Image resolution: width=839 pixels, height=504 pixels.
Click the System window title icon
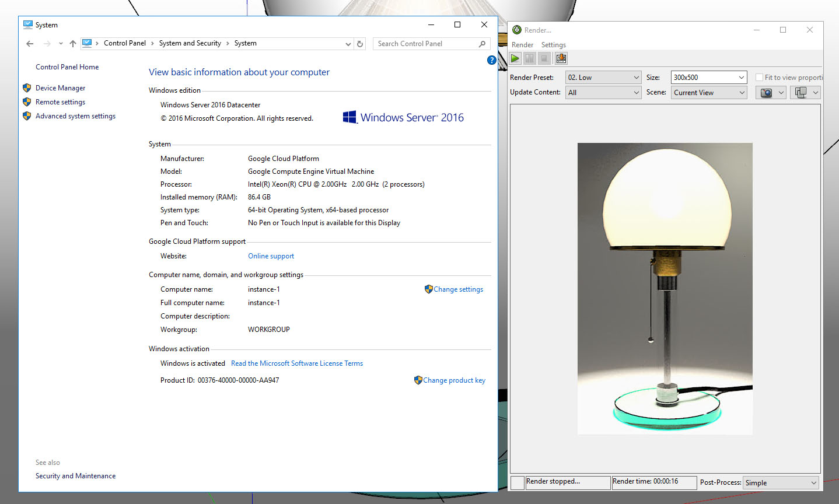point(28,24)
